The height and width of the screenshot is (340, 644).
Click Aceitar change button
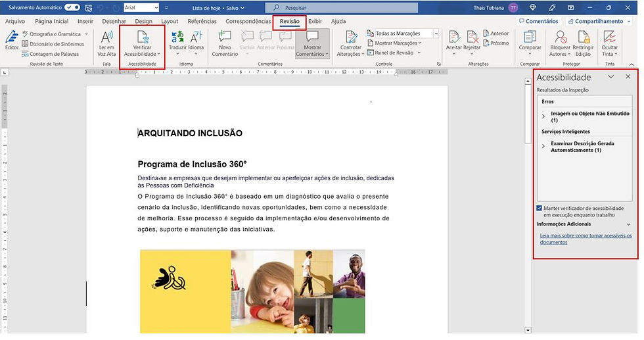pos(454,43)
